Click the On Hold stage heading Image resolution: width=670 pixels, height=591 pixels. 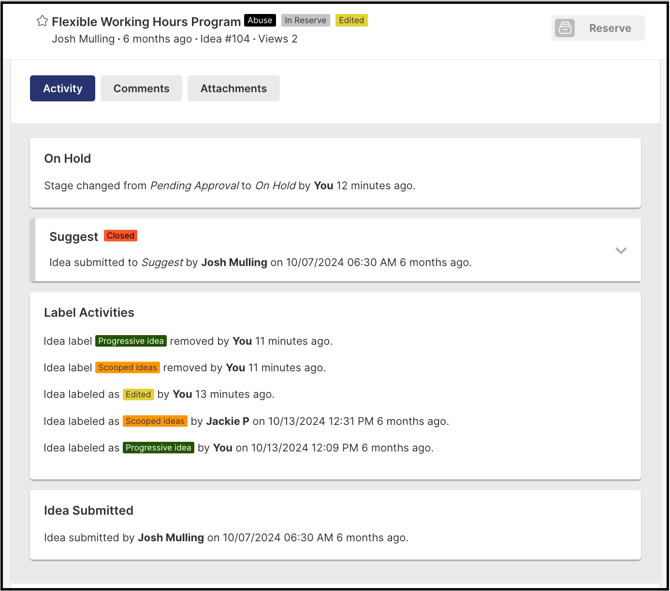pyautogui.click(x=68, y=158)
